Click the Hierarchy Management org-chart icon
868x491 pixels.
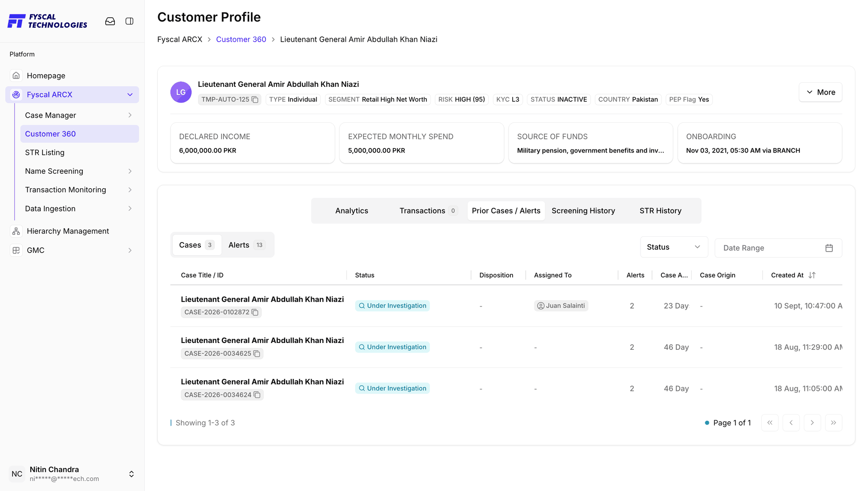click(16, 231)
